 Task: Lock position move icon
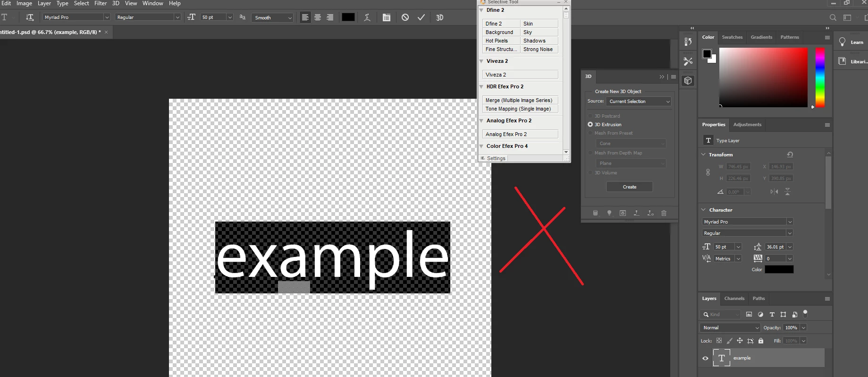[x=740, y=341]
